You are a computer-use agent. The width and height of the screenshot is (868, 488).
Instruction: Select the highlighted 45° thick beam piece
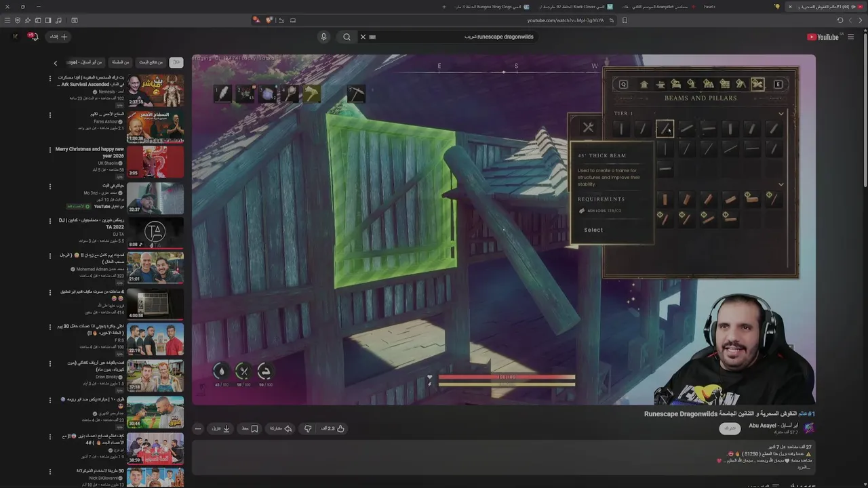coord(665,128)
